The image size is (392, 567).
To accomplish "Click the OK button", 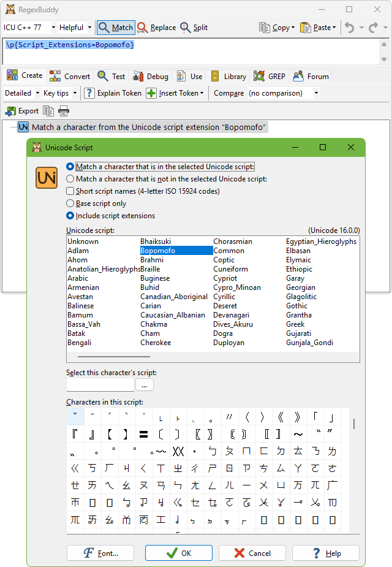I will pyautogui.click(x=179, y=553).
